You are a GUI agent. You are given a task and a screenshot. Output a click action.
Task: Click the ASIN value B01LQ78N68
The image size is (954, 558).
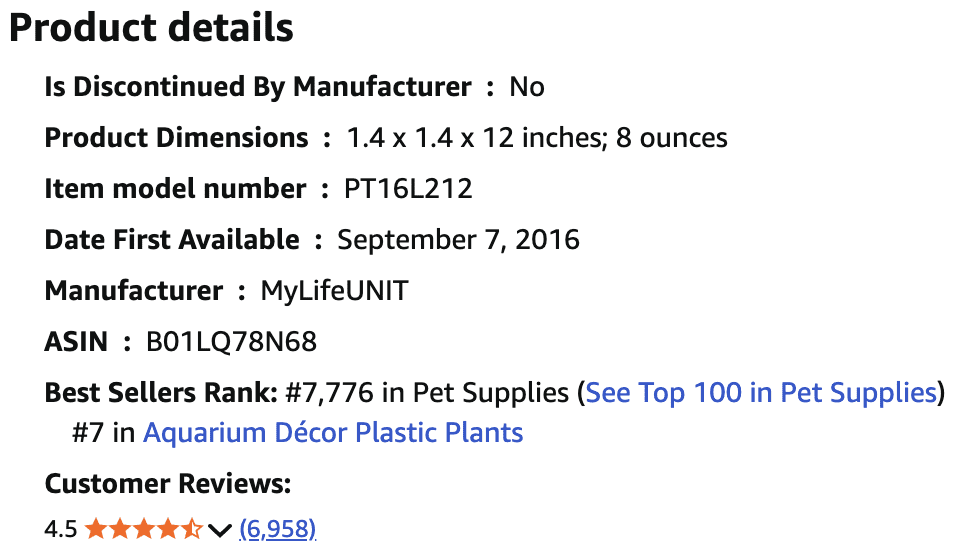click(x=231, y=342)
